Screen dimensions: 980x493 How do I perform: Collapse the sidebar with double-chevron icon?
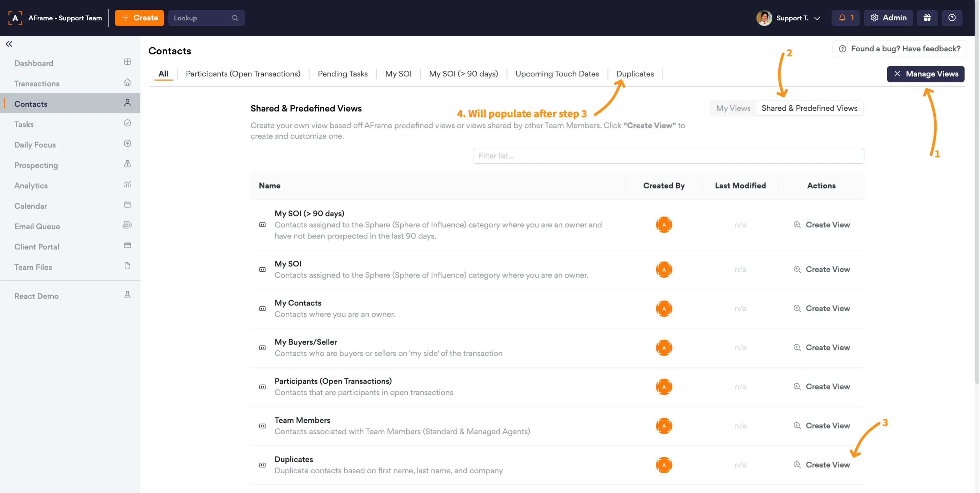click(9, 44)
